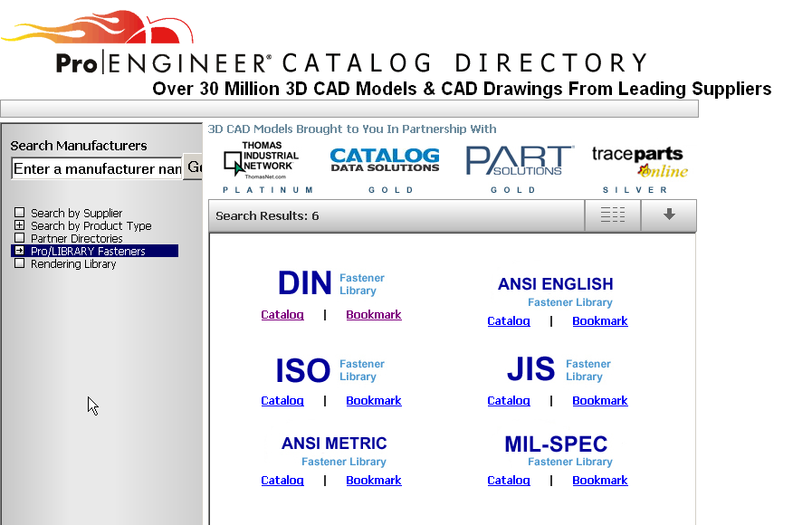Open the JIS Bookmark link
The width and height of the screenshot is (812, 525).
pos(600,401)
